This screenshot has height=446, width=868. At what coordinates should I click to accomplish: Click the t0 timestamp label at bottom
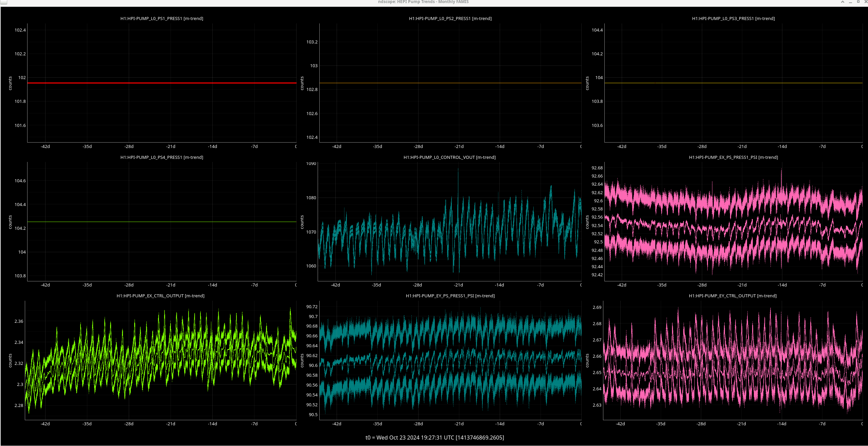(435, 438)
